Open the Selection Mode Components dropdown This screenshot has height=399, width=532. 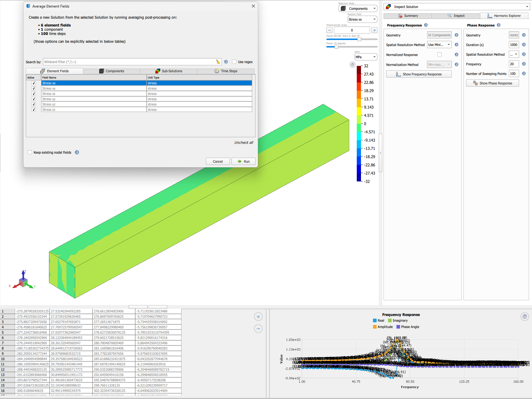pos(358,9)
